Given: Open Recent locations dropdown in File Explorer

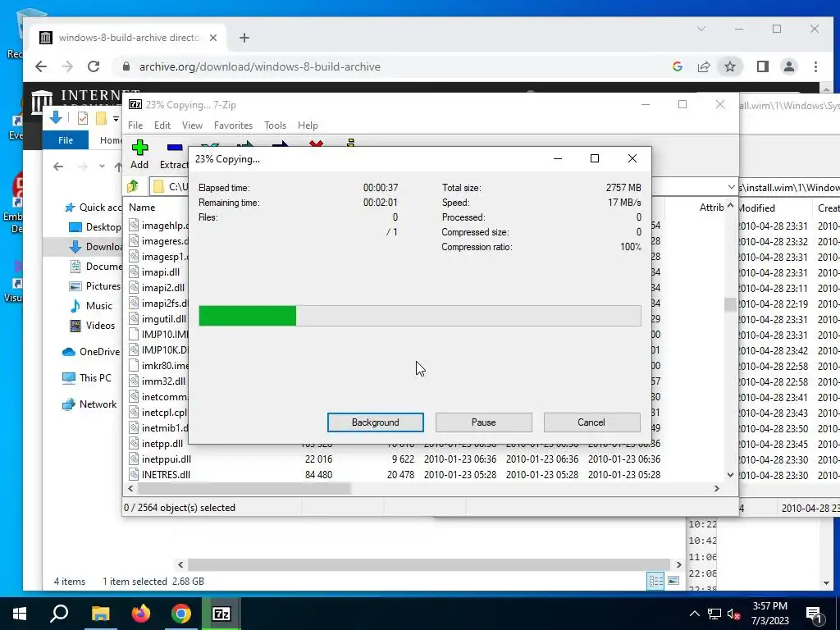Looking at the screenshot, I should tap(102, 167).
